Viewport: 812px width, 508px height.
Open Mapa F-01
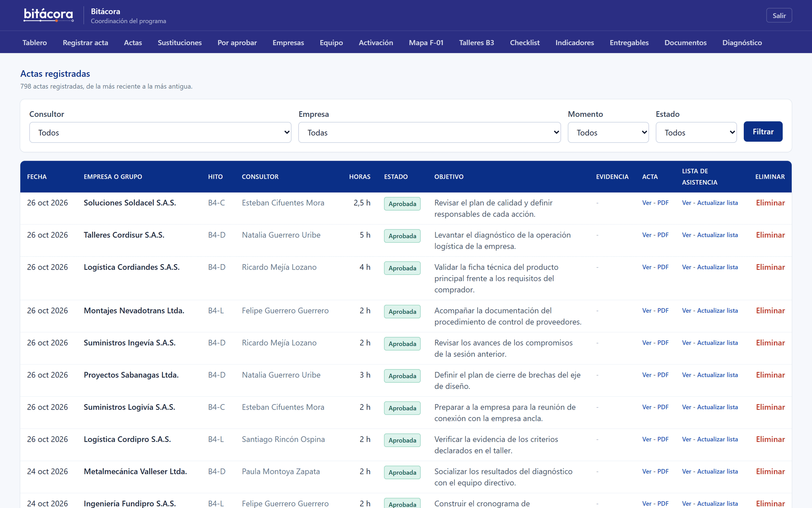(x=426, y=43)
